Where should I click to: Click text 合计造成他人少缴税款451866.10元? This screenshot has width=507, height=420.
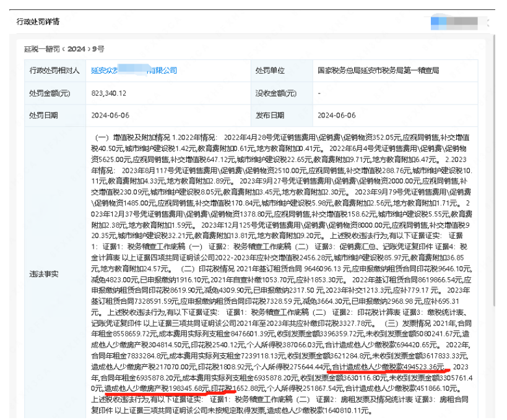click(x=403, y=388)
